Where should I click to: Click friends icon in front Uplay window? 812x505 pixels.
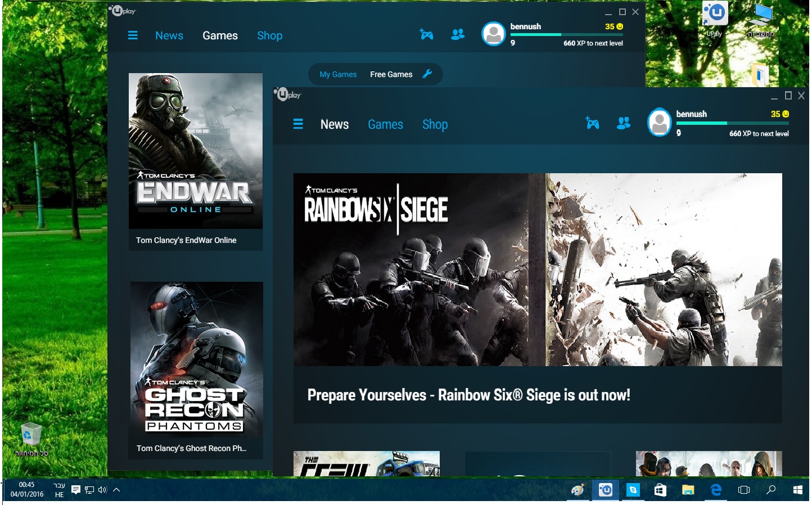click(624, 123)
